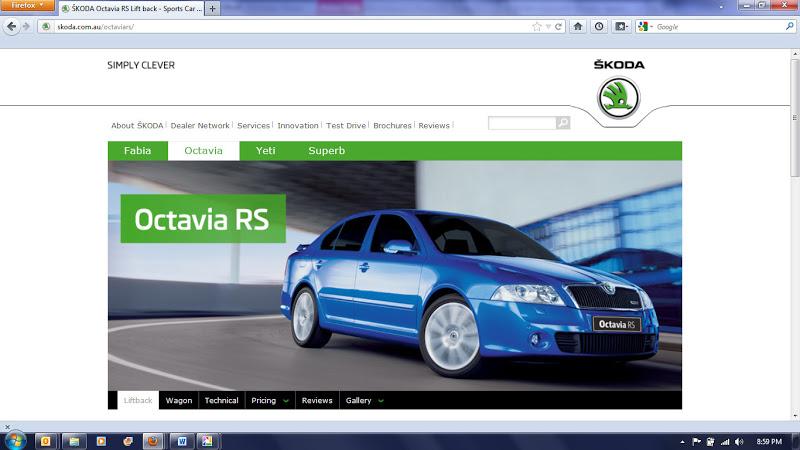Open the Paint app in taskbar

(x=207, y=441)
